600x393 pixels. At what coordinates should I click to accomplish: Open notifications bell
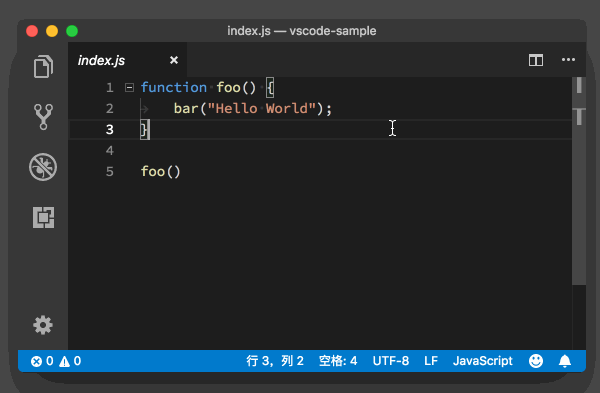(565, 361)
